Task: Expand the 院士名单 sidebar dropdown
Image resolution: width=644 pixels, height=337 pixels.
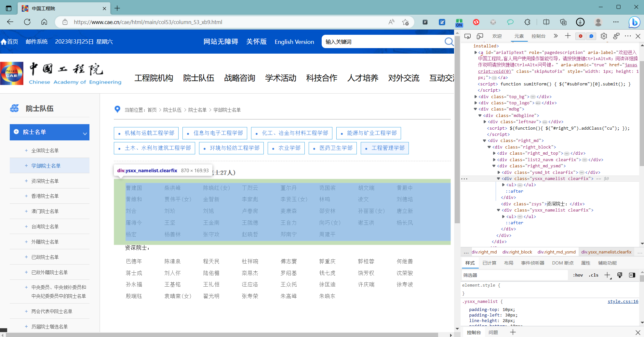Action: [x=85, y=134]
